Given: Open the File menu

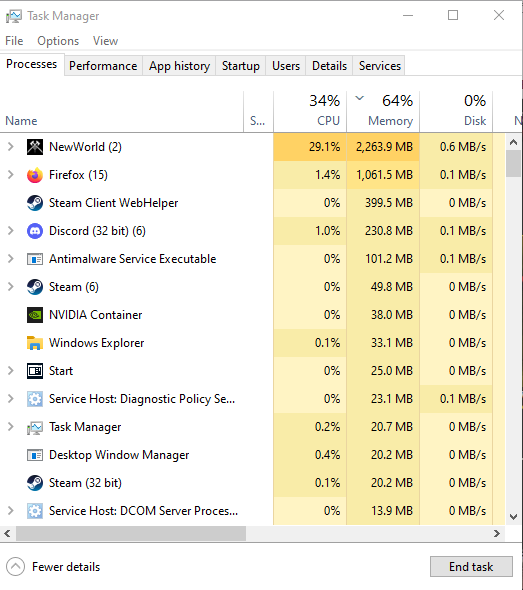Looking at the screenshot, I should click(14, 41).
